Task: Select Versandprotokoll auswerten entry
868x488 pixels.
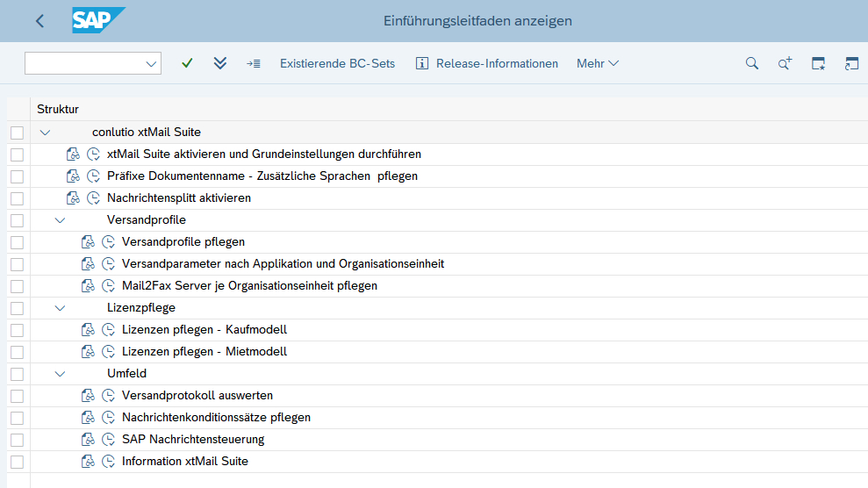Action: 197,396
